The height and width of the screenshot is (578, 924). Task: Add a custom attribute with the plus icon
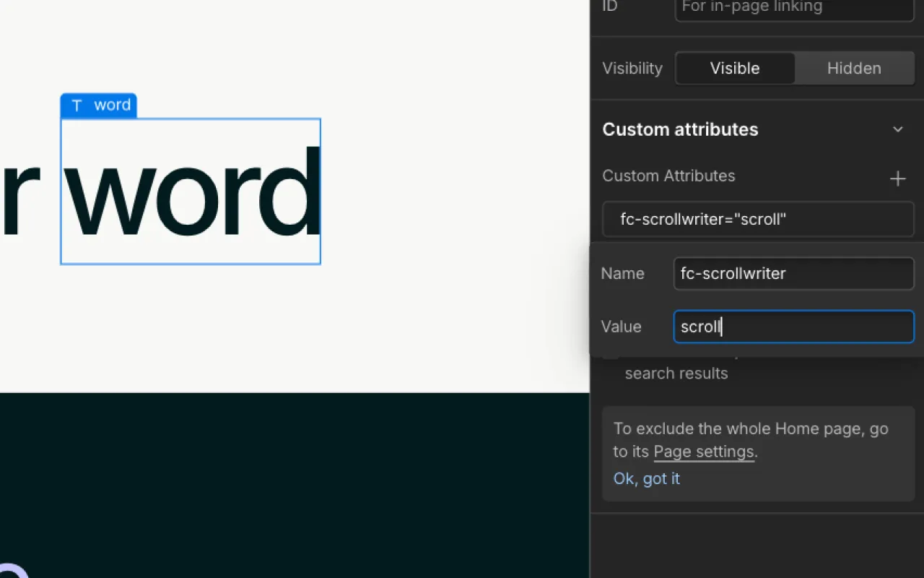pyautogui.click(x=897, y=178)
